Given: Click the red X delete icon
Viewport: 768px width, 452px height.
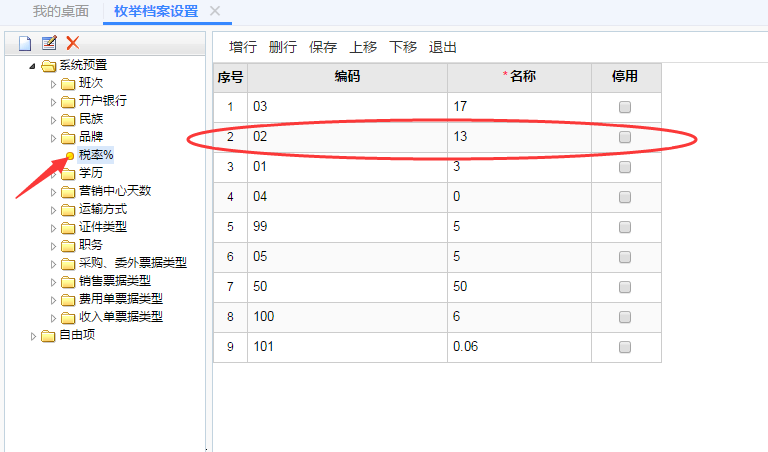Looking at the screenshot, I should (72, 43).
